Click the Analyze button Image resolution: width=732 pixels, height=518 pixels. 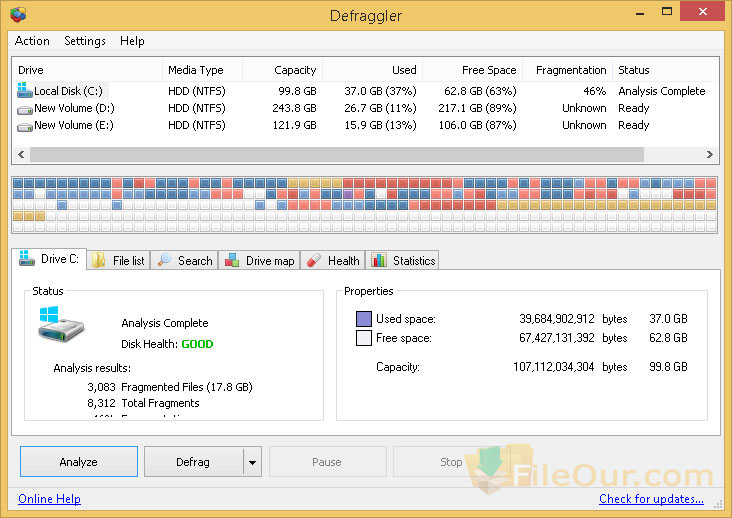pos(79,462)
